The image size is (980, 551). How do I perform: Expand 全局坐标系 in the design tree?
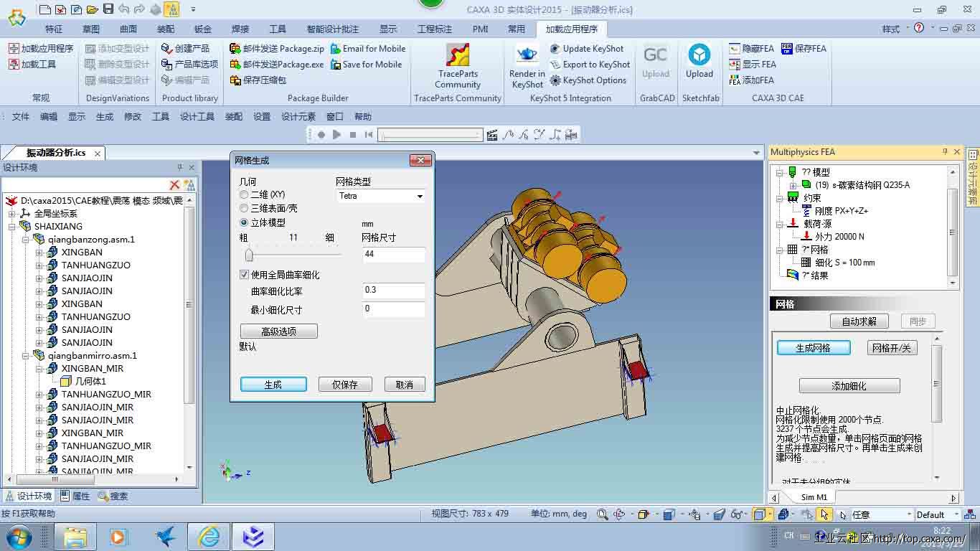click(12, 214)
